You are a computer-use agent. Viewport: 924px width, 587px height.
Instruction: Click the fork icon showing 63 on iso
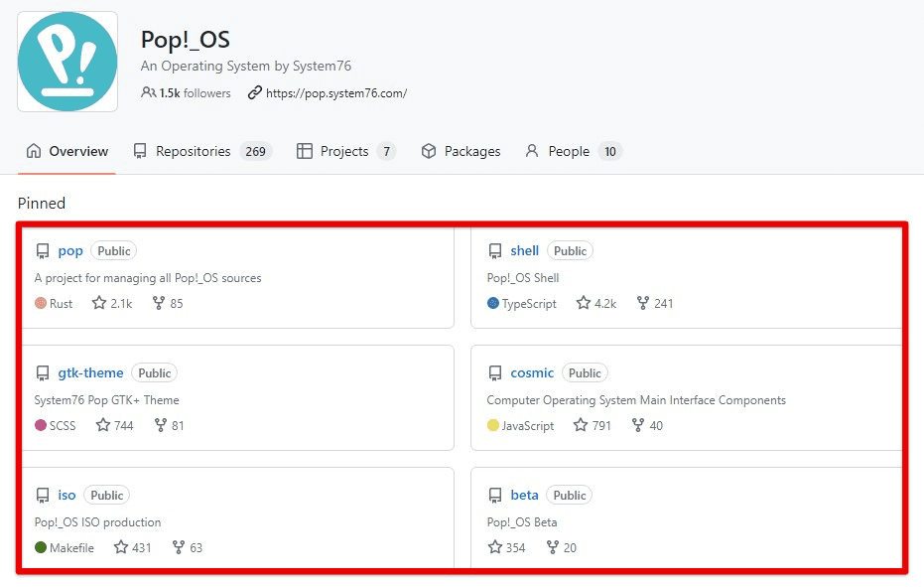click(x=178, y=547)
